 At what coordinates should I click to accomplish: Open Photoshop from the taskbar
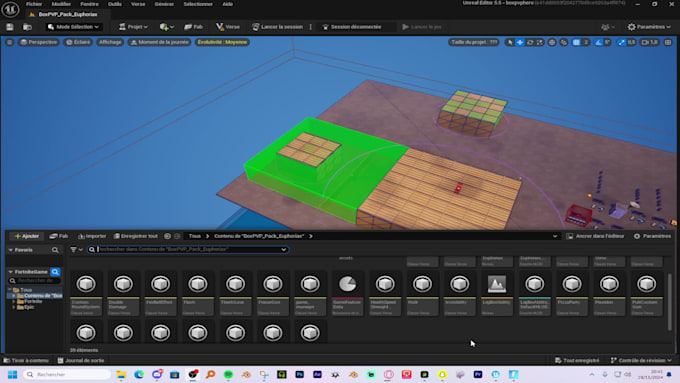click(300, 374)
